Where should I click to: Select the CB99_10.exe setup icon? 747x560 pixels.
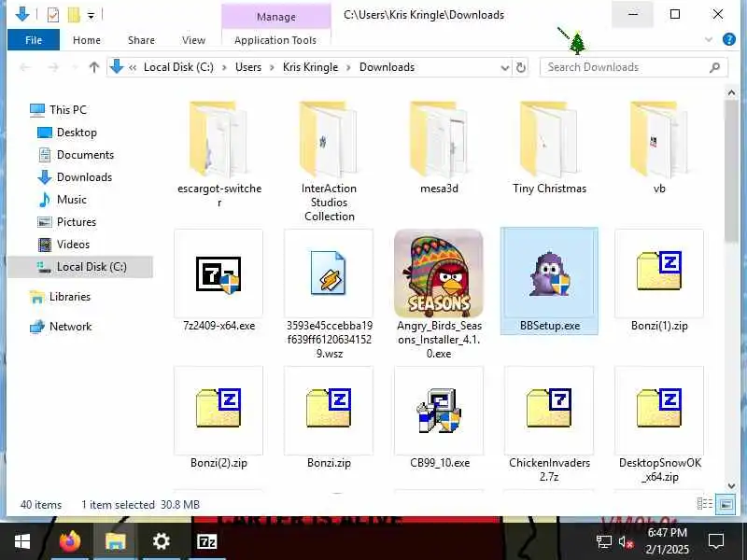[439, 411]
